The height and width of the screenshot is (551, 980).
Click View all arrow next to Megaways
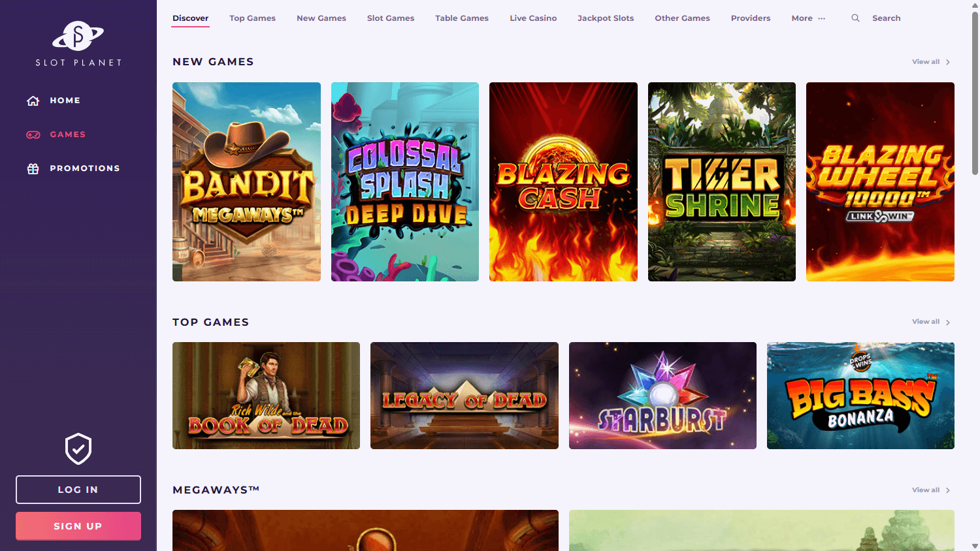[x=948, y=490]
